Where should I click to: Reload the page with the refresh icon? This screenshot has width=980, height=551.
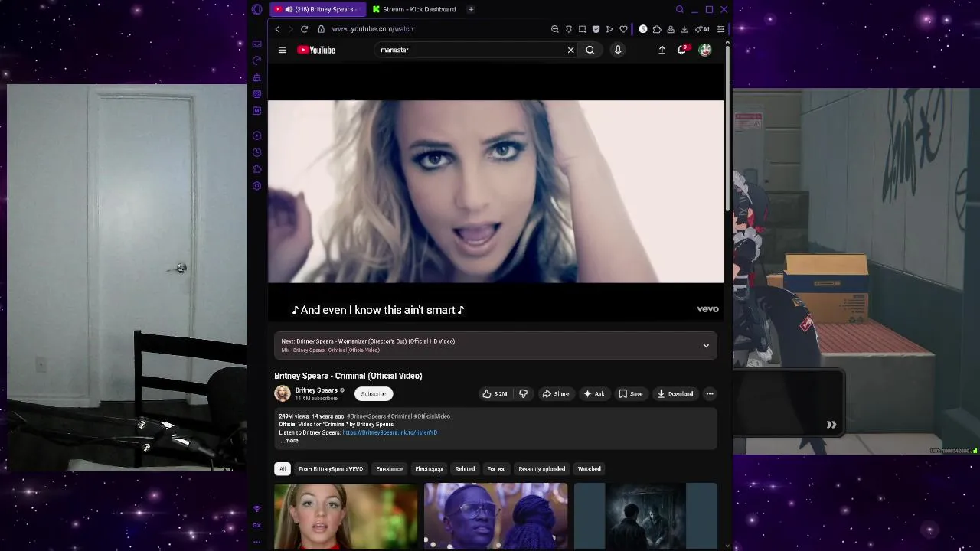pos(304,29)
